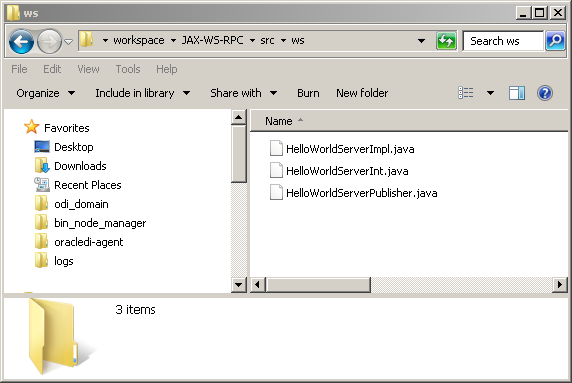Expand the arrow before src in path
The width and height of the screenshot is (572, 383).
pyautogui.click(x=252, y=40)
